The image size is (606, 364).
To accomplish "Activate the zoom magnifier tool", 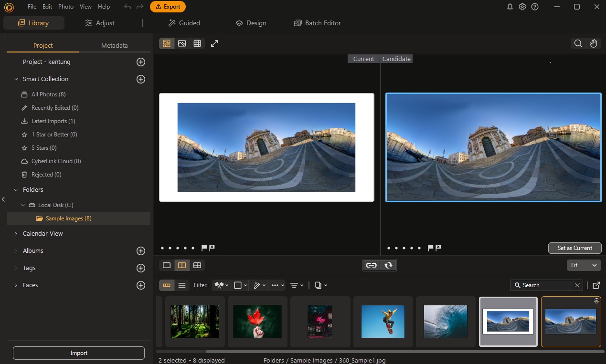I will 578,43.
